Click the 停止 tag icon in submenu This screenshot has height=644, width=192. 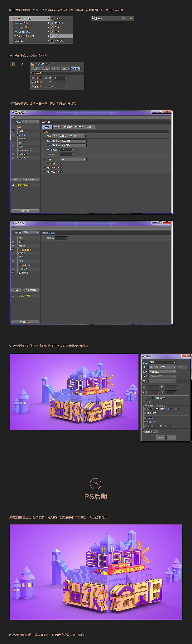[52, 32]
